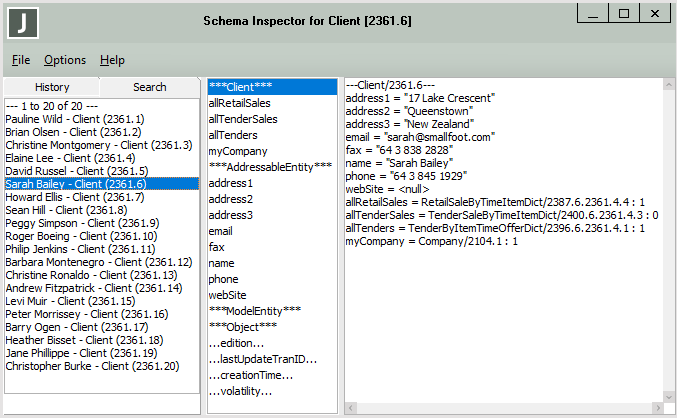
Task: Select Pauline Wild client entry
Action: [x=75, y=119]
